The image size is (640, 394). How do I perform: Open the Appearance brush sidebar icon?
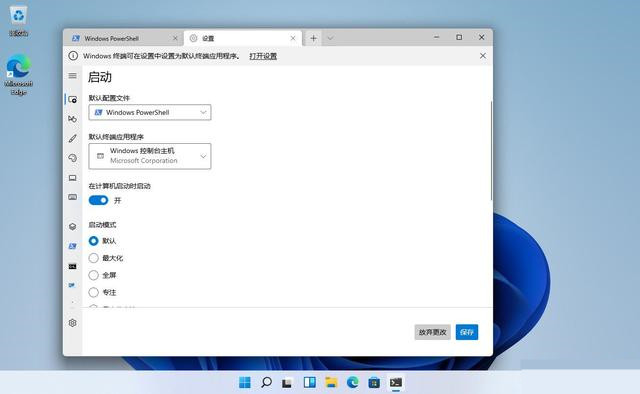[x=73, y=138]
